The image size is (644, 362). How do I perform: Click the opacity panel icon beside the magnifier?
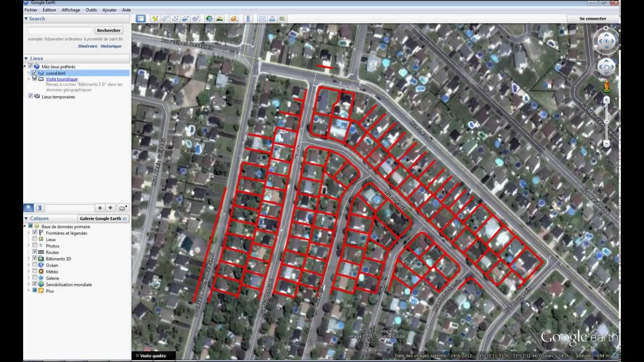pyautogui.click(x=39, y=208)
